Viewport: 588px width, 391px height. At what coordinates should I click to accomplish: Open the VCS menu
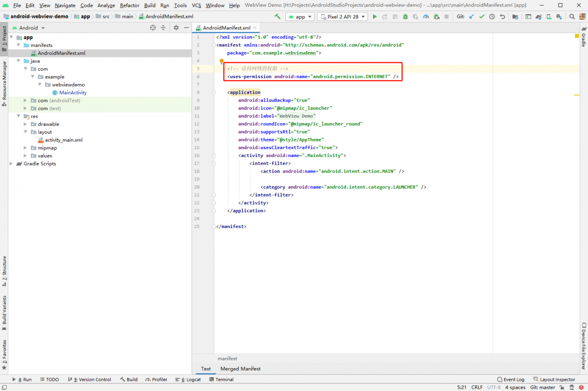click(197, 6)
